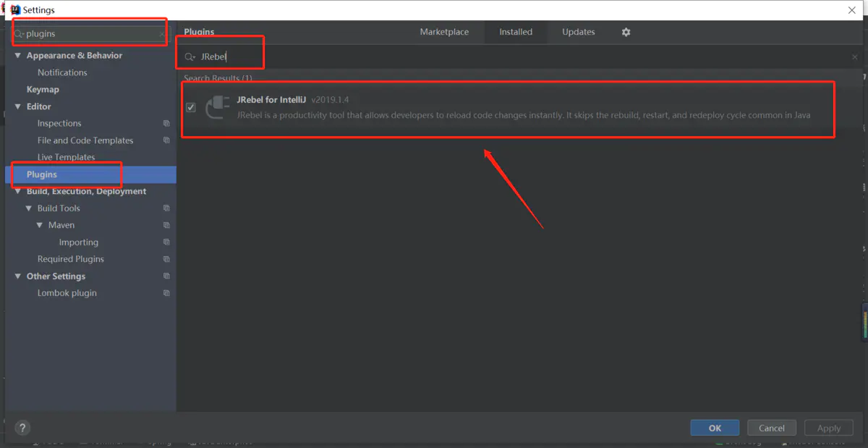868x448 pixels.
Task: Select Build, Execution, Deployment heading
Action: [x=87, y=191]
